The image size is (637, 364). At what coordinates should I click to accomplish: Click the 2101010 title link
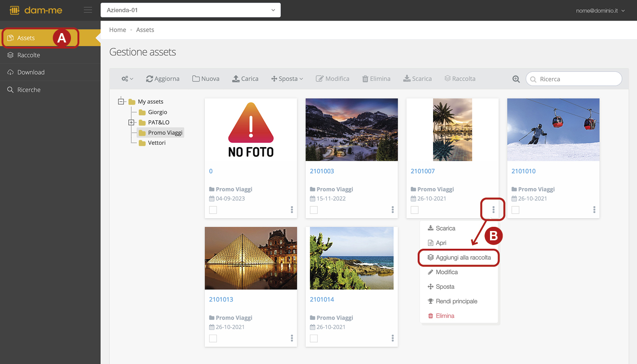point(524,171)
